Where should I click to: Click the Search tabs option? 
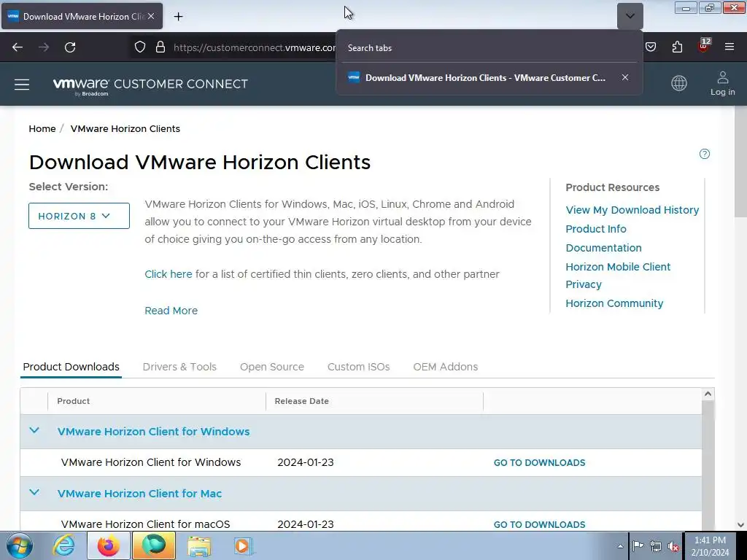click(x=370, y=48)
